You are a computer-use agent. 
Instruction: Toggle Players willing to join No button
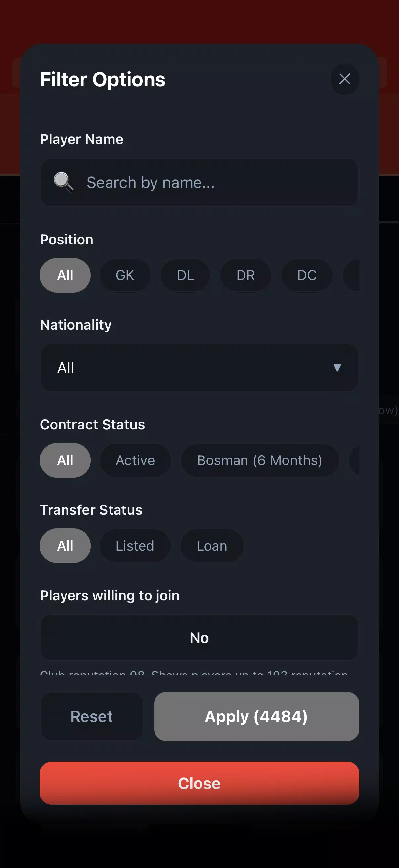click(199, 638)
